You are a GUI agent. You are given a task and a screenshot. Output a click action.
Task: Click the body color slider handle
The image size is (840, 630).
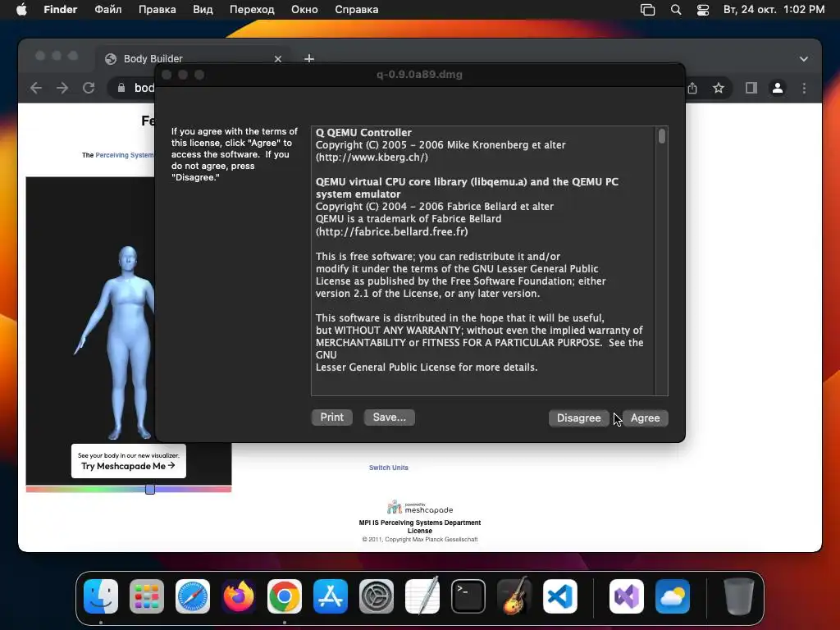tap(150, 489)
